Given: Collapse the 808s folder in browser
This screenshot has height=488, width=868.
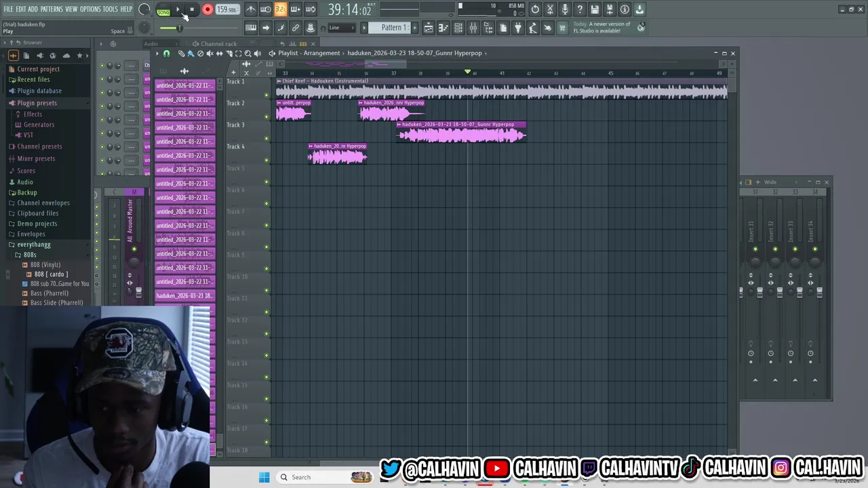Looking at the screenshot, I should click(x=30, y=255).
